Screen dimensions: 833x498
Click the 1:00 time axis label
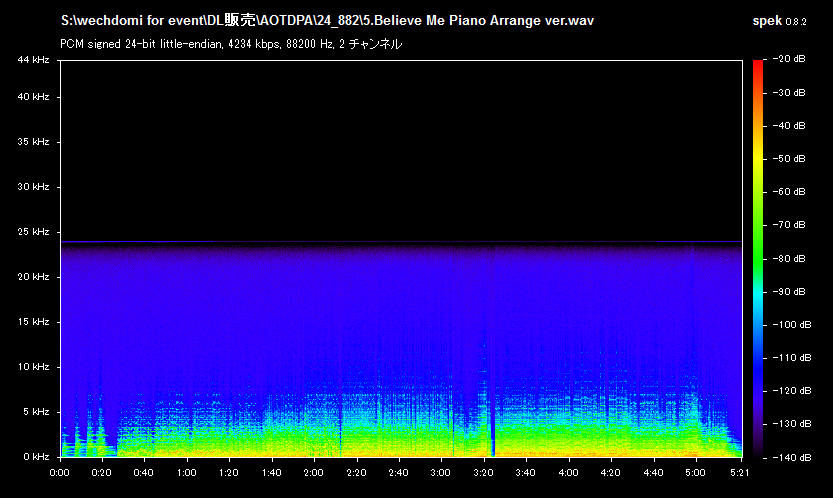[x=186, y=473]
